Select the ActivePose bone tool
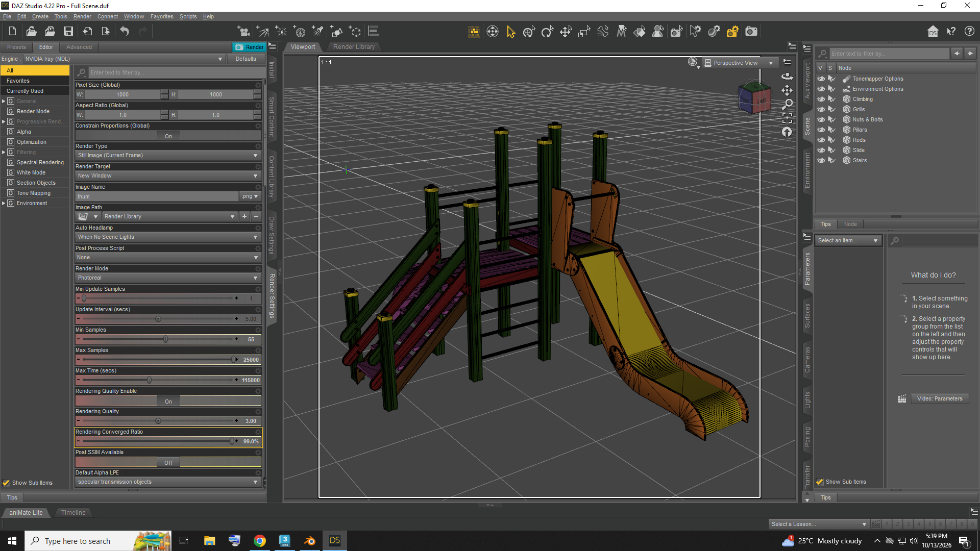Image resolution: width=980 pixels, height=551 pixels. [603, 32]
